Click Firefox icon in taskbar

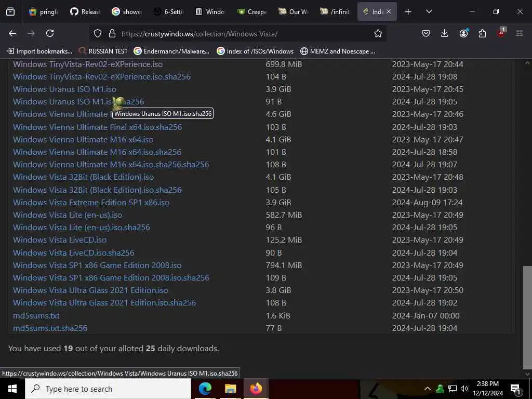click(256, 389)
